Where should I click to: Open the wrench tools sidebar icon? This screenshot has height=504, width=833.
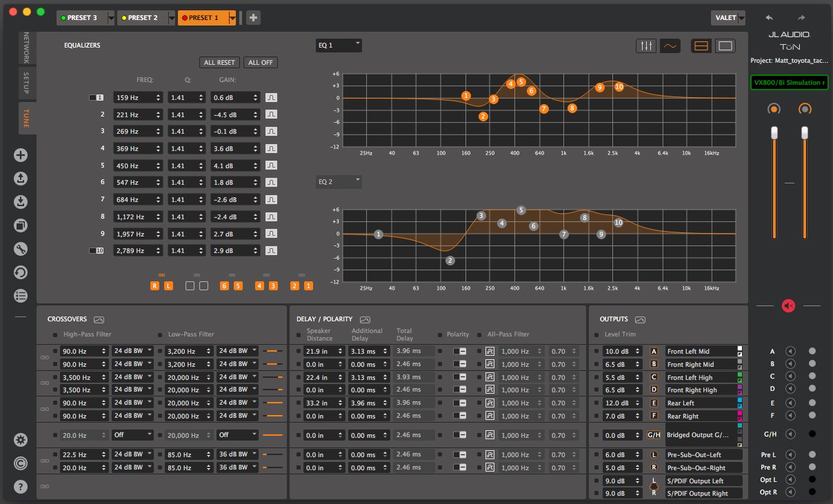pyautogui.click(x=21, y=249)
